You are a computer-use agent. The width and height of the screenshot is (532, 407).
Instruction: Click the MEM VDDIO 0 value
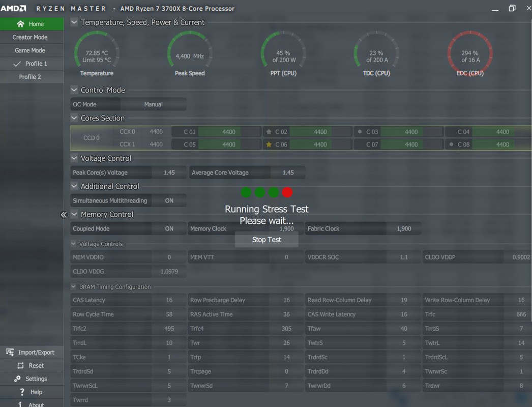(169, 257)
